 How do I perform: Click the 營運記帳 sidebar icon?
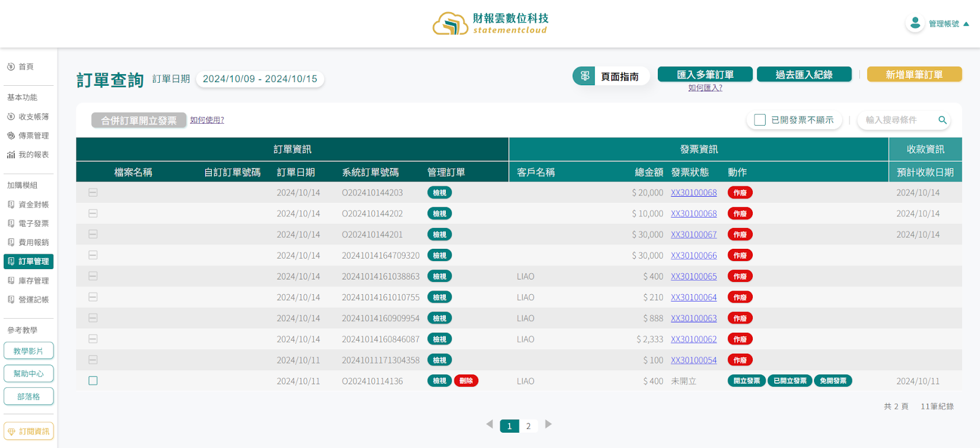pos(11,300)
